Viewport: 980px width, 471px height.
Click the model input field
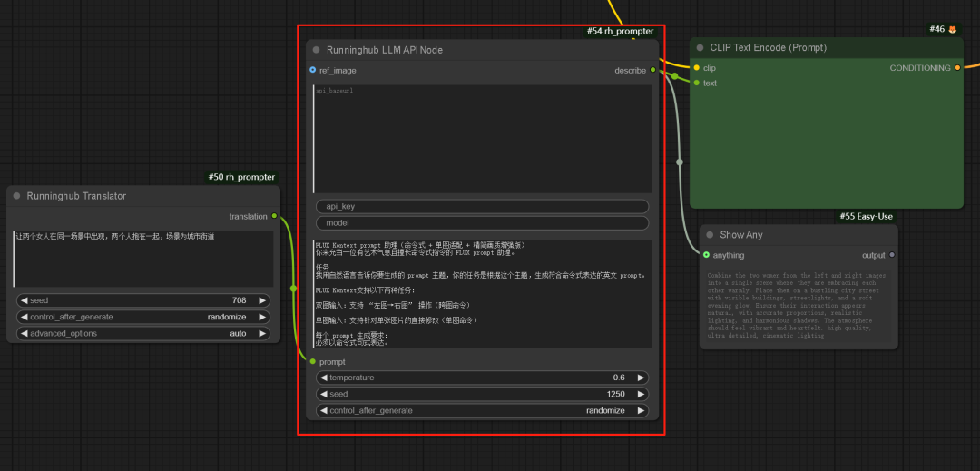[482, 223]
